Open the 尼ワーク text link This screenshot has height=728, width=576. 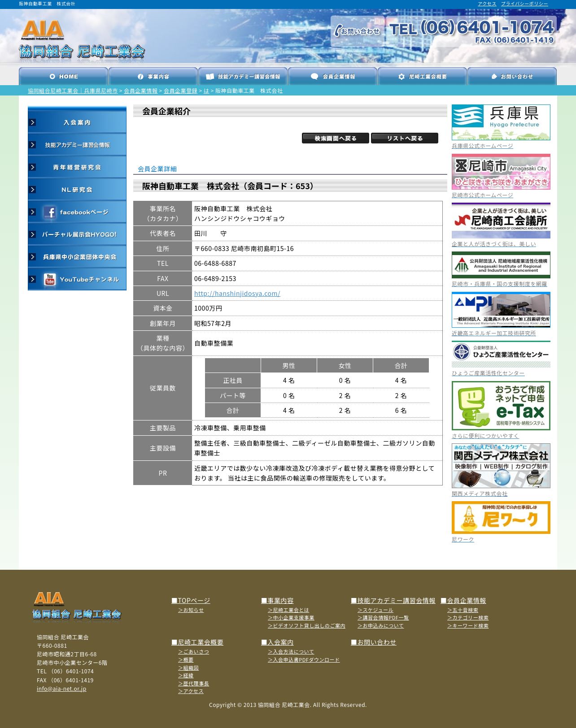[463, 539]
